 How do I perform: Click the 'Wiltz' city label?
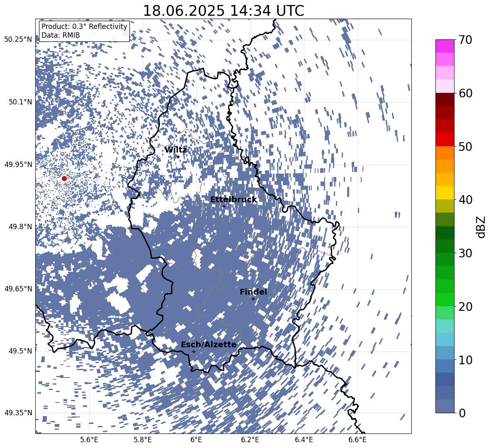tap(176, 150)
